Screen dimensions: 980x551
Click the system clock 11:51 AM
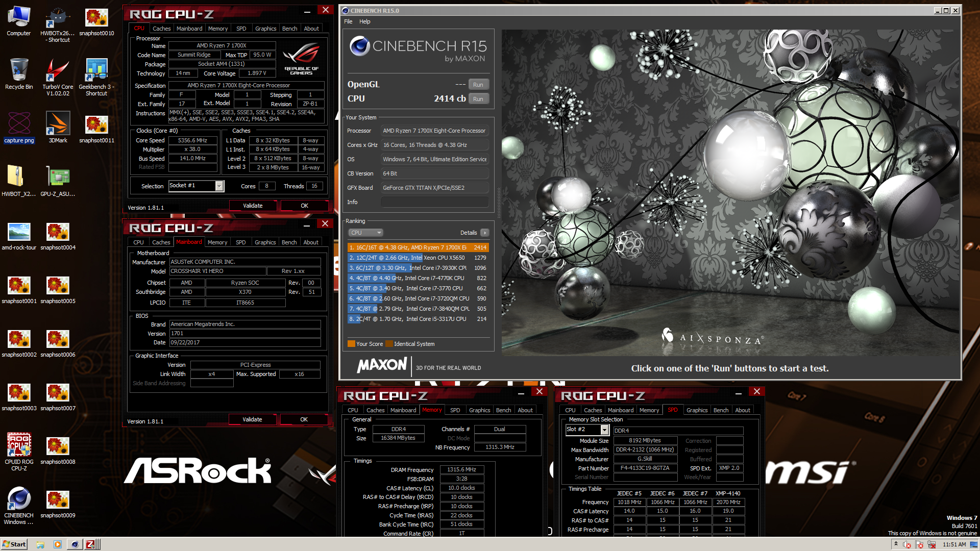(x=954, y=544)
